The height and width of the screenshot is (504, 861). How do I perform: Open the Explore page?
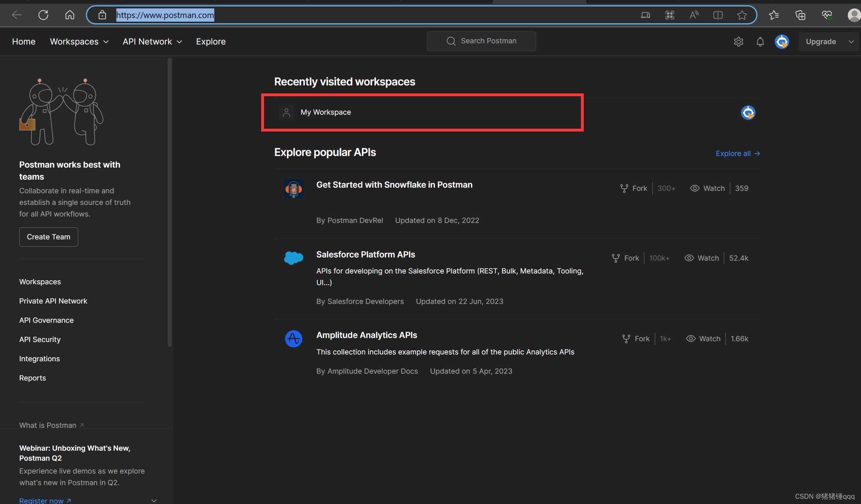211,41
